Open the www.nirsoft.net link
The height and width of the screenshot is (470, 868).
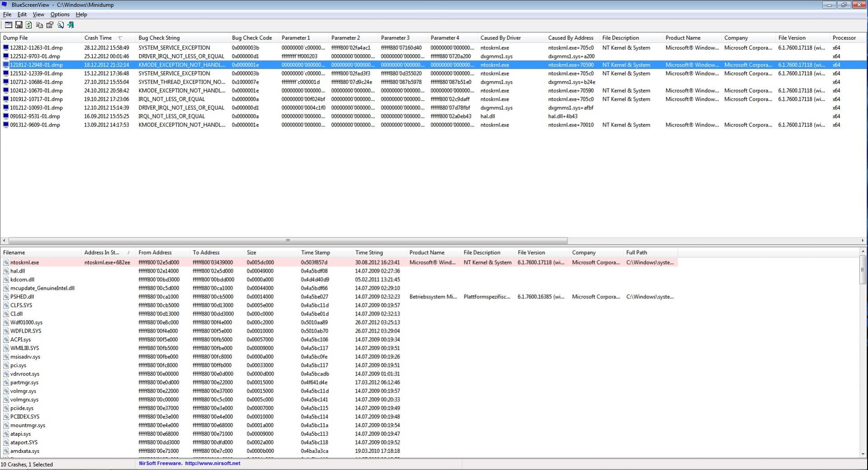[x=212, y=463]
